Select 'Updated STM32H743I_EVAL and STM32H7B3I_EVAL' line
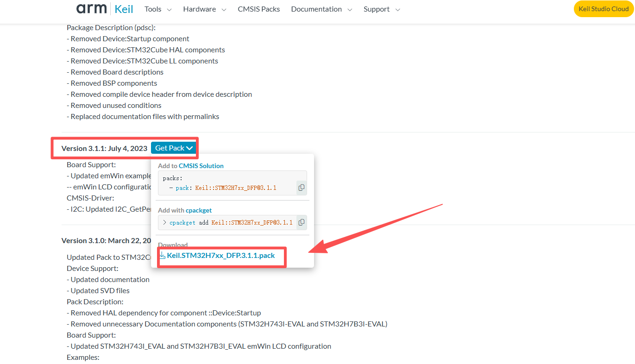635x364 pixels. [199, 346]
